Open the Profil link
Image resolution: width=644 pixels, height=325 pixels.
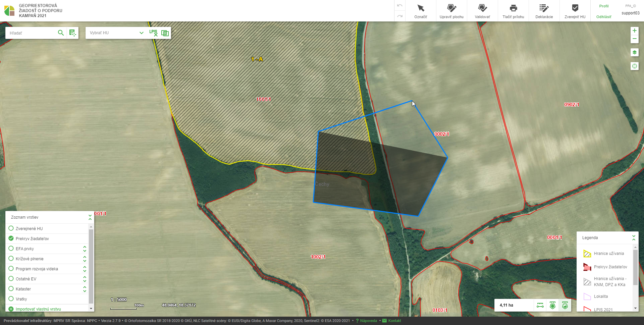(x=604, y=6)
